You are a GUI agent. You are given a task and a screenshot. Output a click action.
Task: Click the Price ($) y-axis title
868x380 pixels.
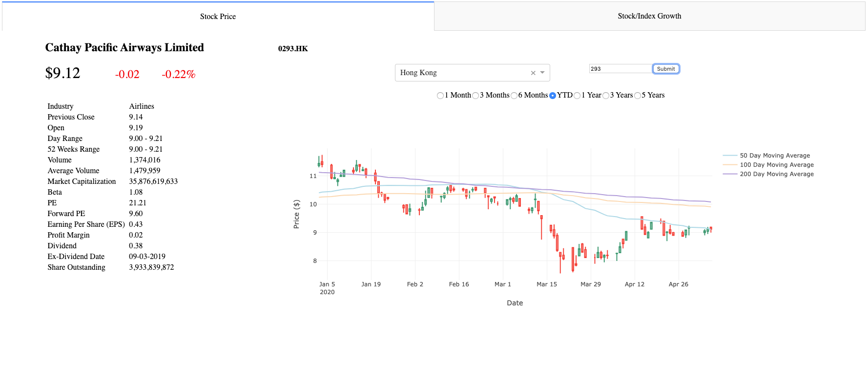(x=296, y=214)
